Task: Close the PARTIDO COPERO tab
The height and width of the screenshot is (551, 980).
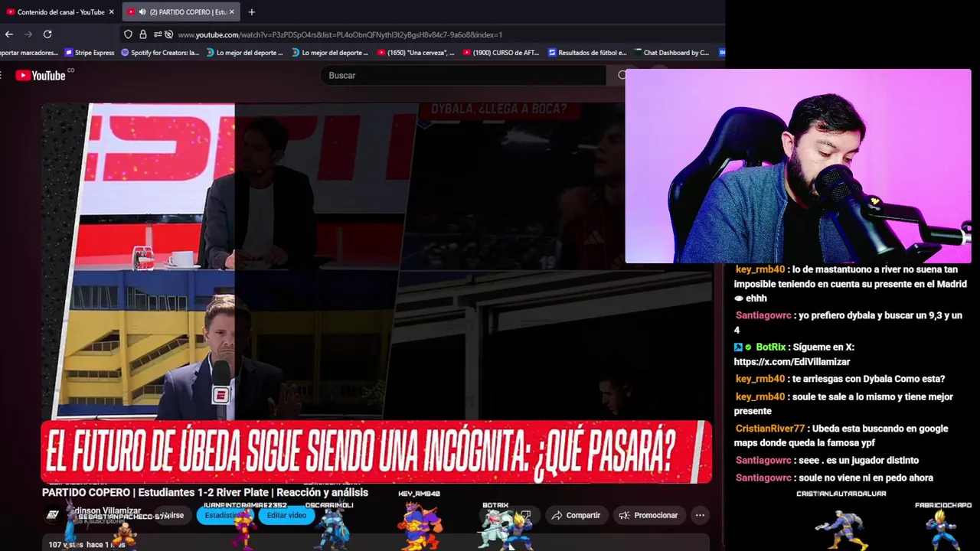Action: 232,12
